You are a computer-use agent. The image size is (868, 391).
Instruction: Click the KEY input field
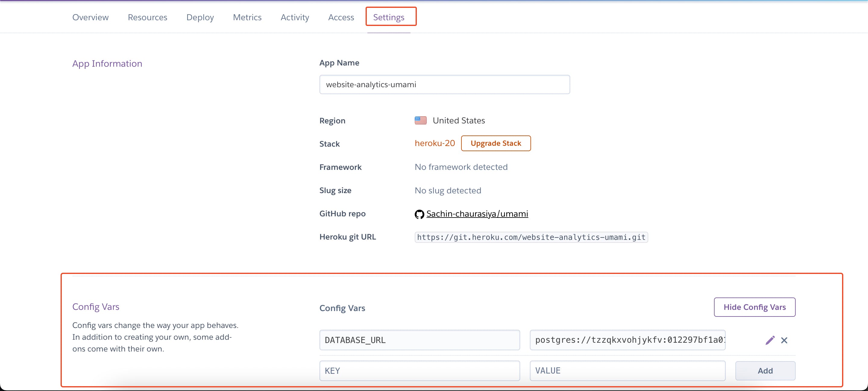coord(419,370)
